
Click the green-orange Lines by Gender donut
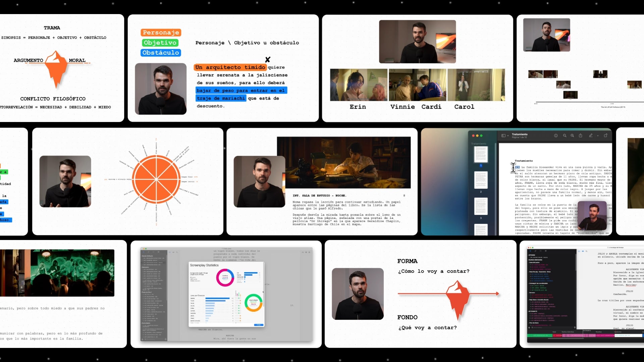[253, 303]
